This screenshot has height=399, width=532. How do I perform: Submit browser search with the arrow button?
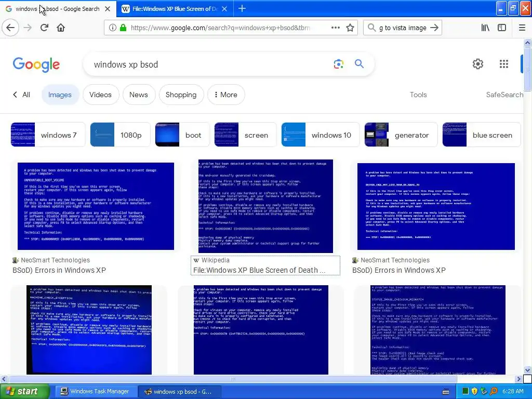(x=434, y=28)
